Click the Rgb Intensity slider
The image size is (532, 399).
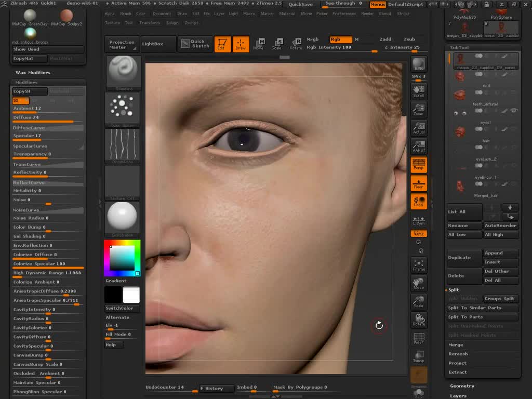[342, 48]
